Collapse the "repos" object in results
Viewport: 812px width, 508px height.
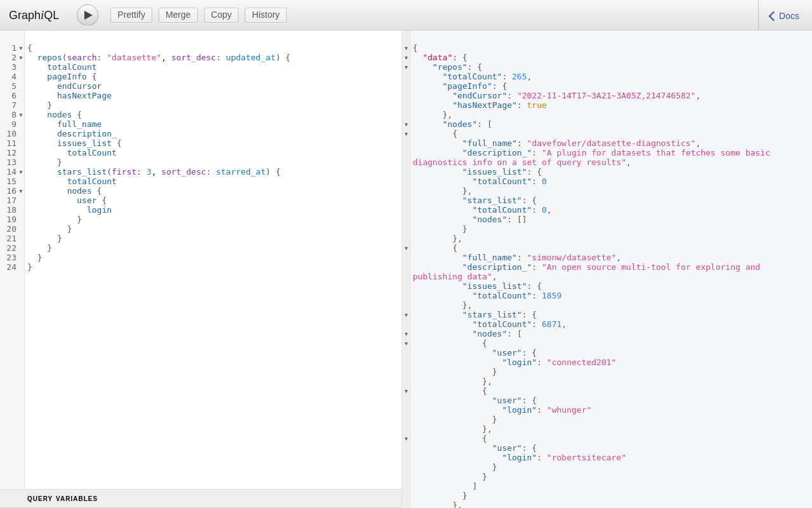[406, 67]
